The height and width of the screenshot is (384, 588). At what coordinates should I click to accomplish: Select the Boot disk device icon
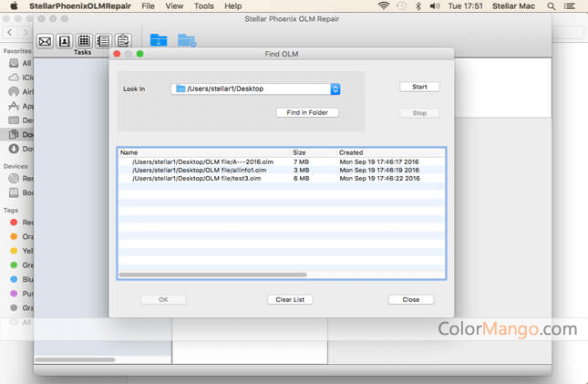14,192
